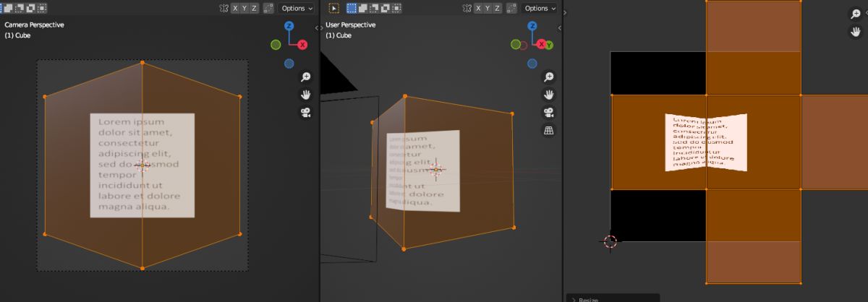Click 'User Perspective' viewport label
The width and height of the screenshot is (868, 302).
tap(352, 25)
